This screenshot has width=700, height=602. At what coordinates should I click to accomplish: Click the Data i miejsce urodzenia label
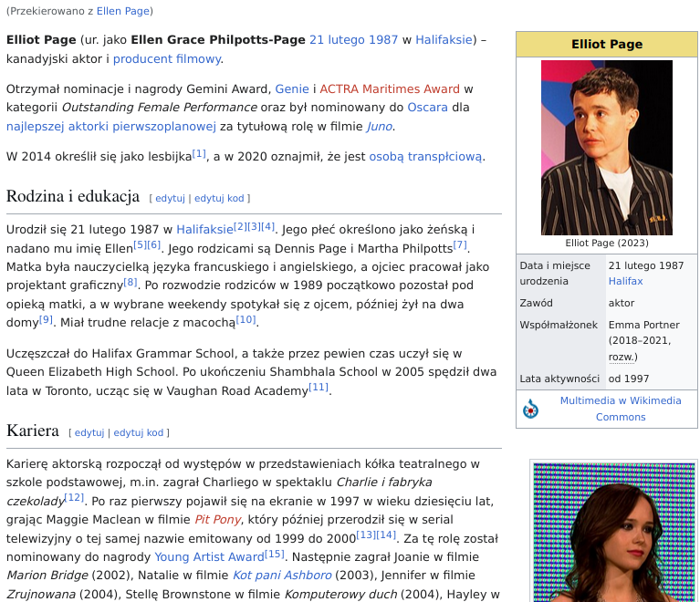tap(555, 274)
